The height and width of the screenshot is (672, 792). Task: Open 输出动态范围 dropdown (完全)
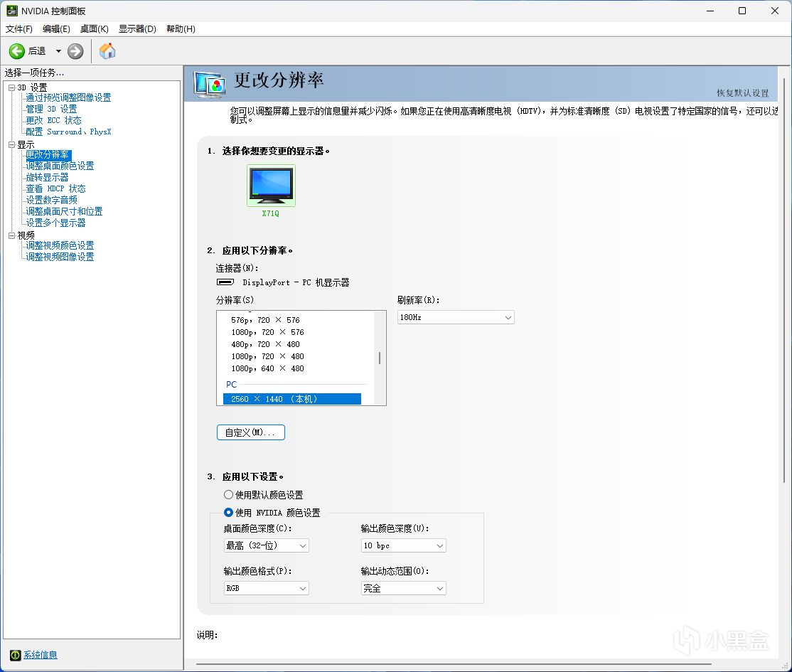pos(404,588)
